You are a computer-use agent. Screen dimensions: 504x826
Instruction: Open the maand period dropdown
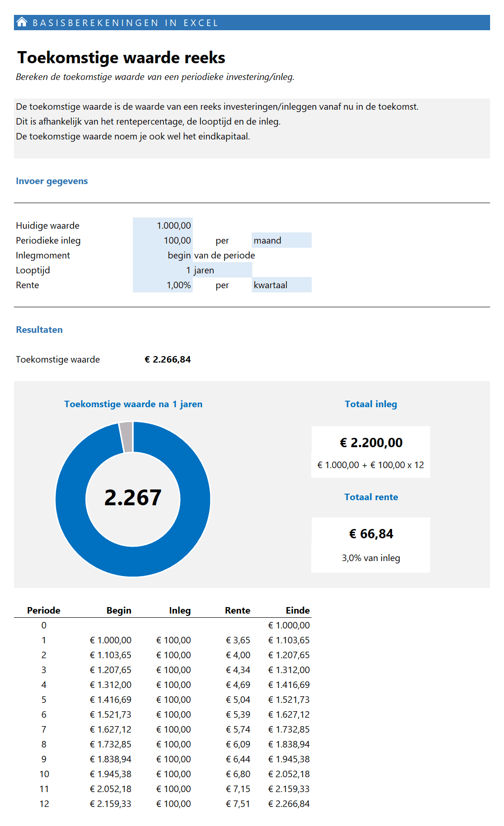point(281,240)
